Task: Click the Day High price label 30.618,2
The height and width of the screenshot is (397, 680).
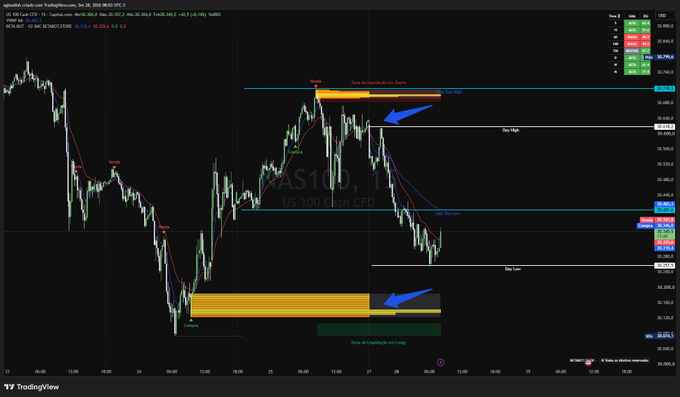Action: [x=664, y=127]
